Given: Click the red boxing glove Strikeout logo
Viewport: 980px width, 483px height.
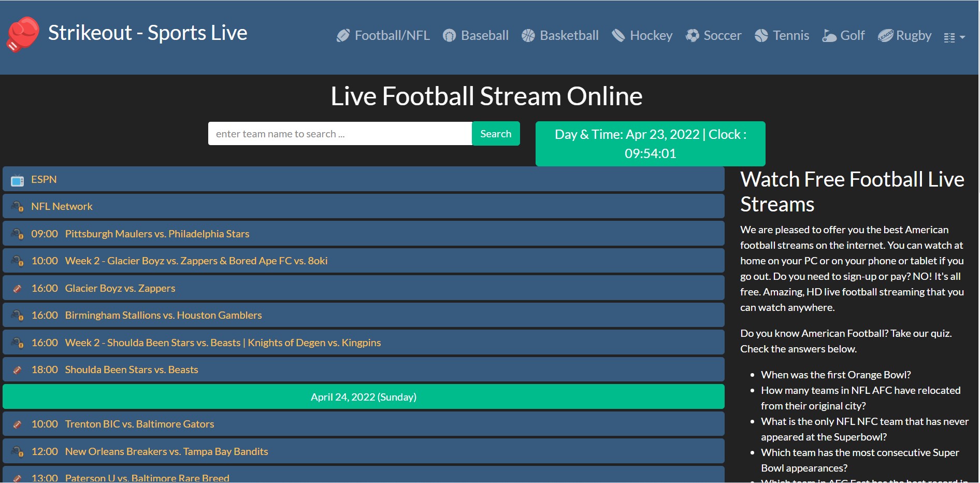Looking at the screenshot, I should point(23,35).
